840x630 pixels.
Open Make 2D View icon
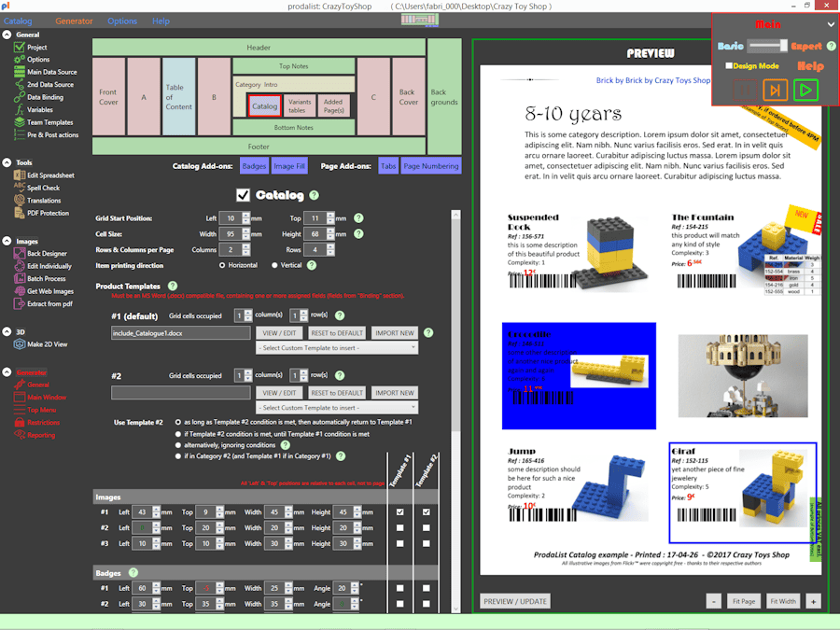click(20, 344)
